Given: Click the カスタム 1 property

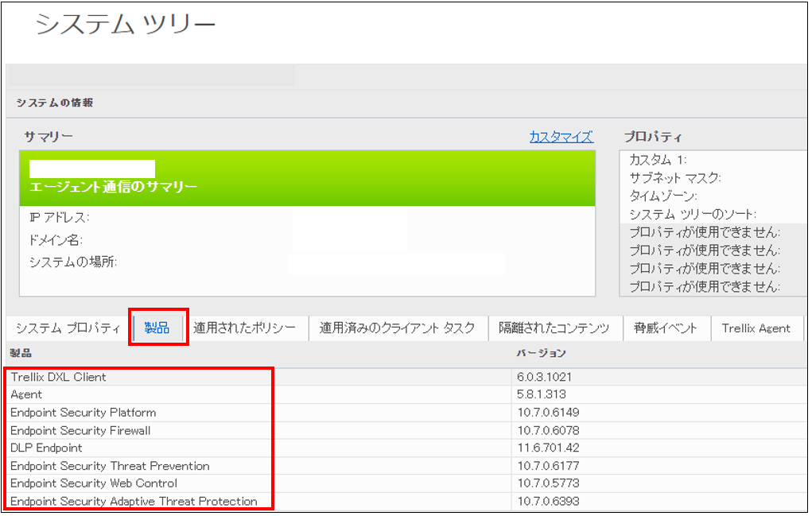Looking at the screenshot, I should [x=658, y=160].
